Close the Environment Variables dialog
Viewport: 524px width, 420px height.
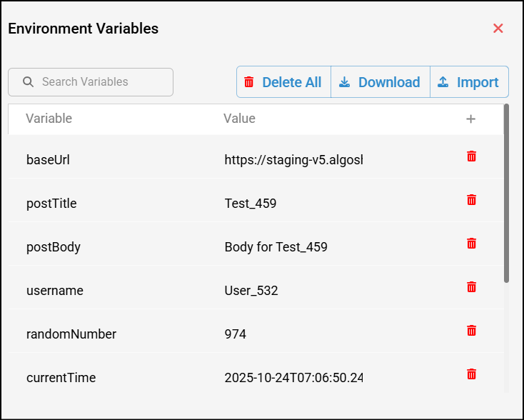tap(498, 29)
